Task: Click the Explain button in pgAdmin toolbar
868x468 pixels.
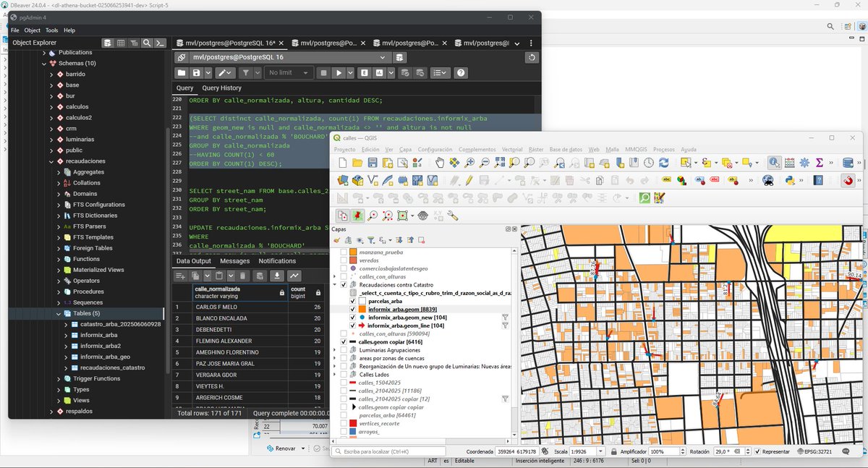Action: 365,73
